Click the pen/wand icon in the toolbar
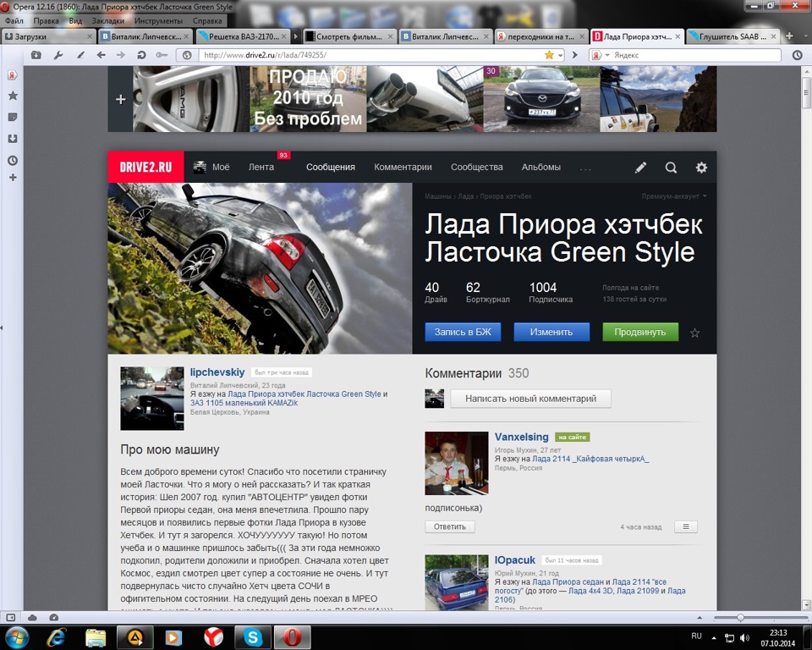Image resolution: width=812 pixels, height=650 pixels. point(80,55)
